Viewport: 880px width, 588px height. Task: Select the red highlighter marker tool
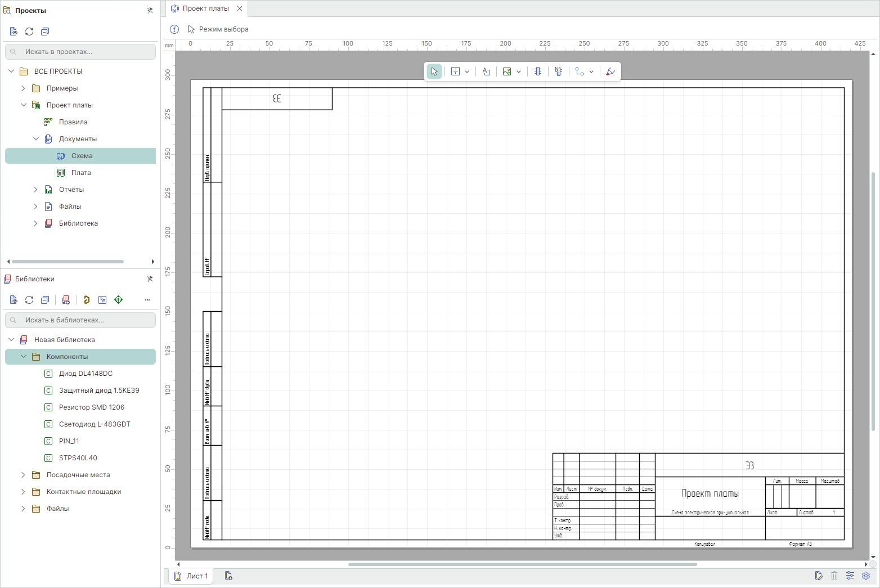click(610, 71)
